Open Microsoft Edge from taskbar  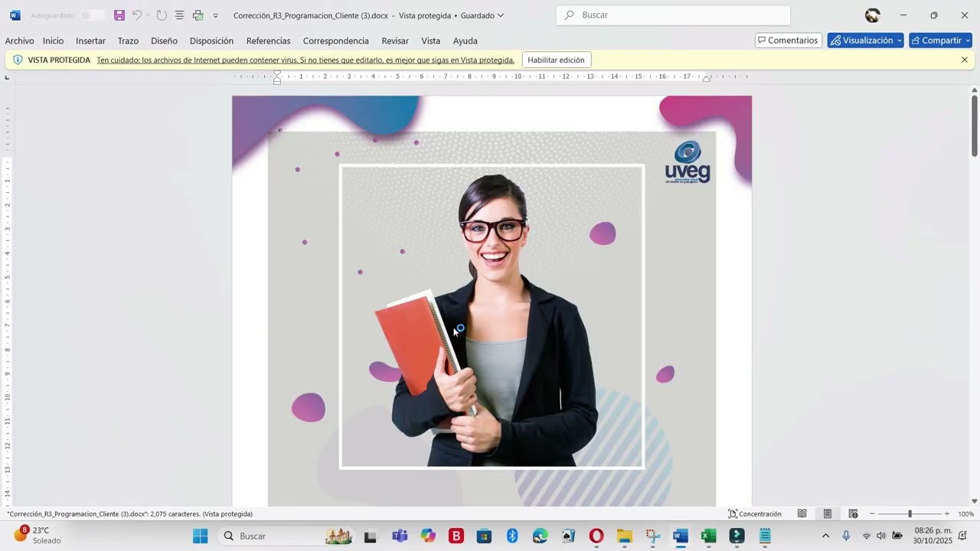541,536
